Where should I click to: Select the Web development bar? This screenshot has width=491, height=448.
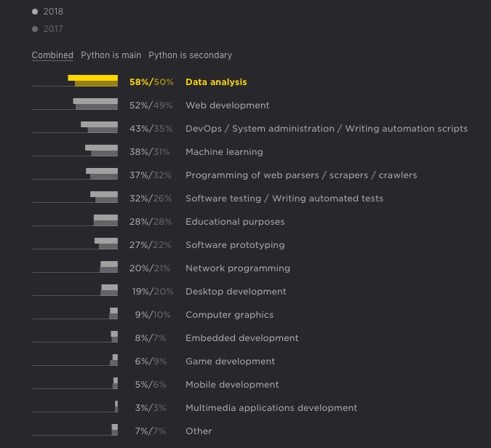click(x=95, y=104)
